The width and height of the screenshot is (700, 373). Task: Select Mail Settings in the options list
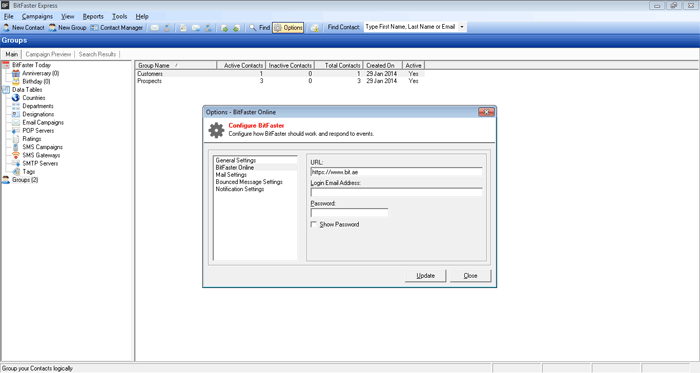click(x=231, y=174)
